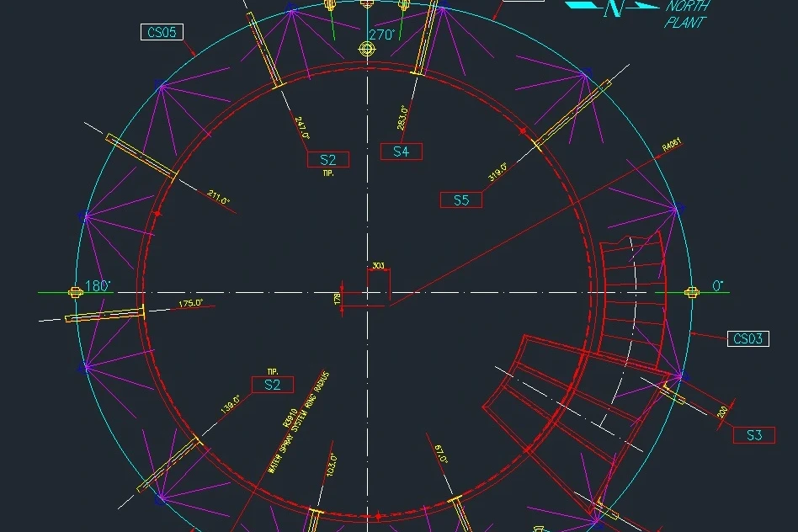
Task: Select the 211.0° angle annotation
Action: pos(218,199)
